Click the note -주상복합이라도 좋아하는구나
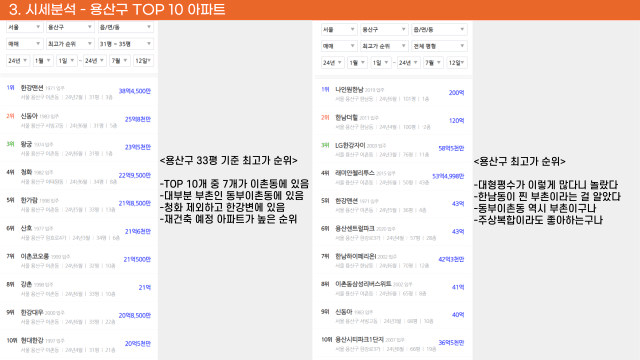The width and height of the screenshot is (640, 360). click(x=538, y=220)
